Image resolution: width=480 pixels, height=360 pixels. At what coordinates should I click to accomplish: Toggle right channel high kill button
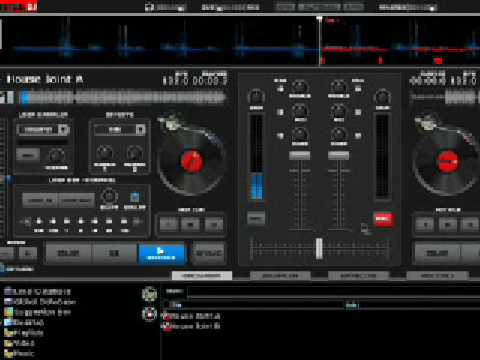point(358,88)
